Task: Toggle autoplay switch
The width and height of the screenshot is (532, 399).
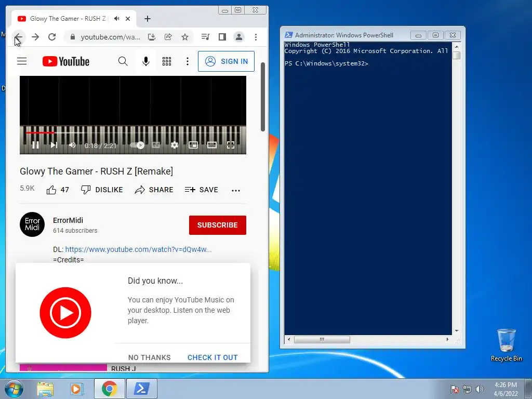Action: pos(137,145)
